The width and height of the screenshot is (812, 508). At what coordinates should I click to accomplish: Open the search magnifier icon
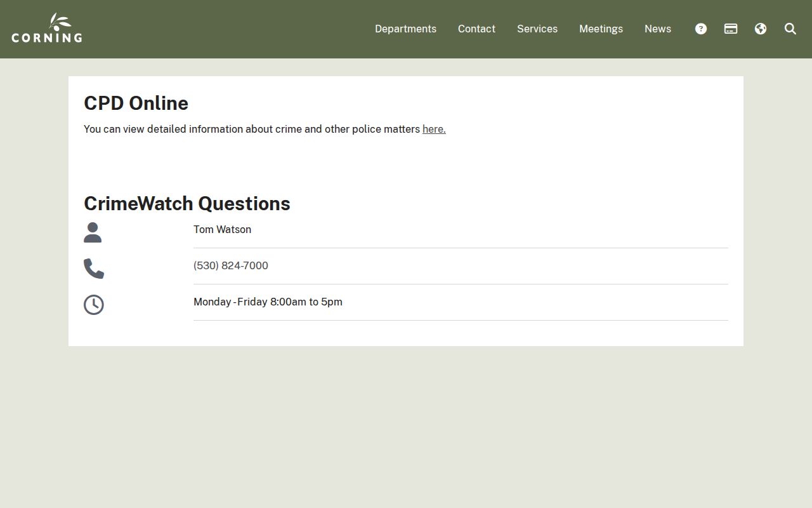[790, 29]
